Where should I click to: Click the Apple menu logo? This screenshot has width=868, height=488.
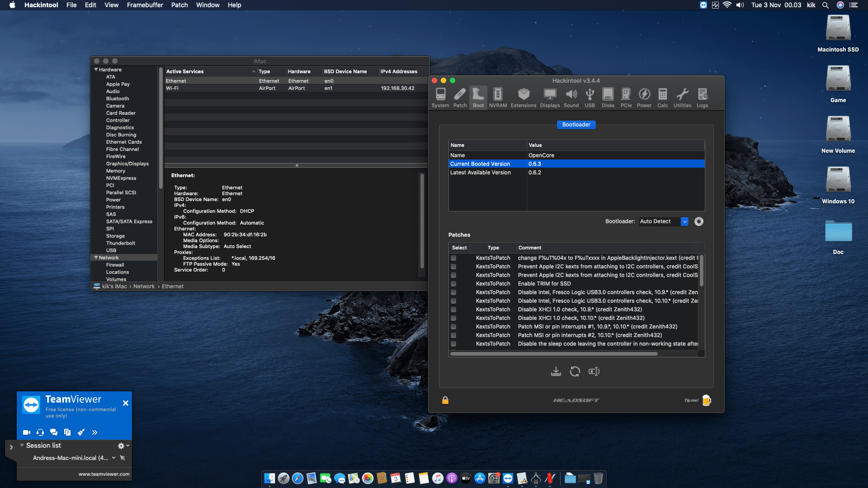click(12, 5)
